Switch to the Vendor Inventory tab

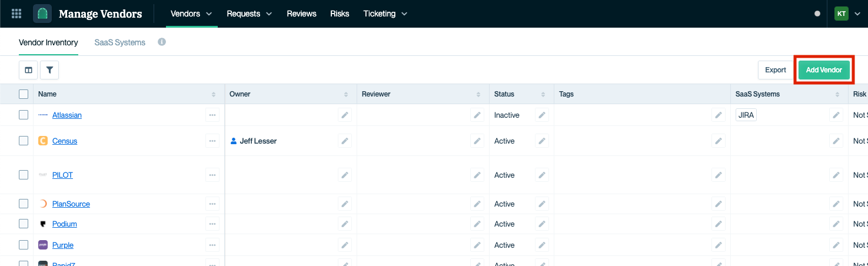[x=48, y=42]
